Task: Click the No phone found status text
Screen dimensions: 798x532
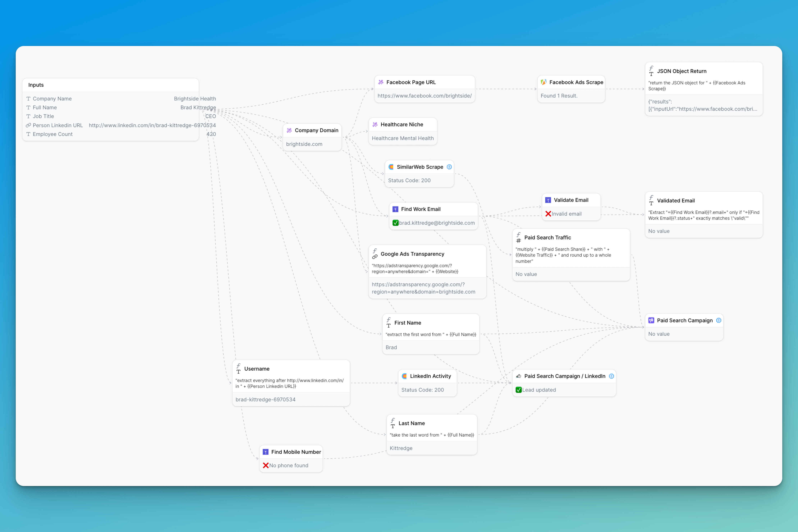Action: click(x=289, y=465)
